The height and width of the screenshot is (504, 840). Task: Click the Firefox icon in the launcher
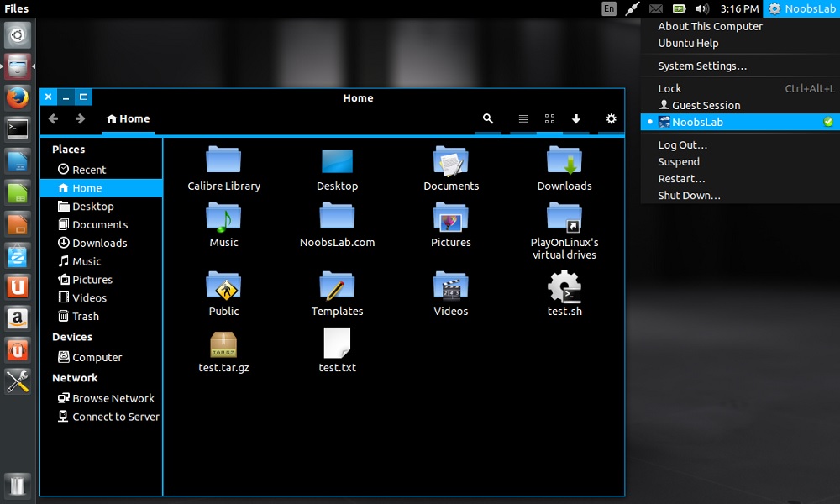pyautogui.click(x=17, y=97)
